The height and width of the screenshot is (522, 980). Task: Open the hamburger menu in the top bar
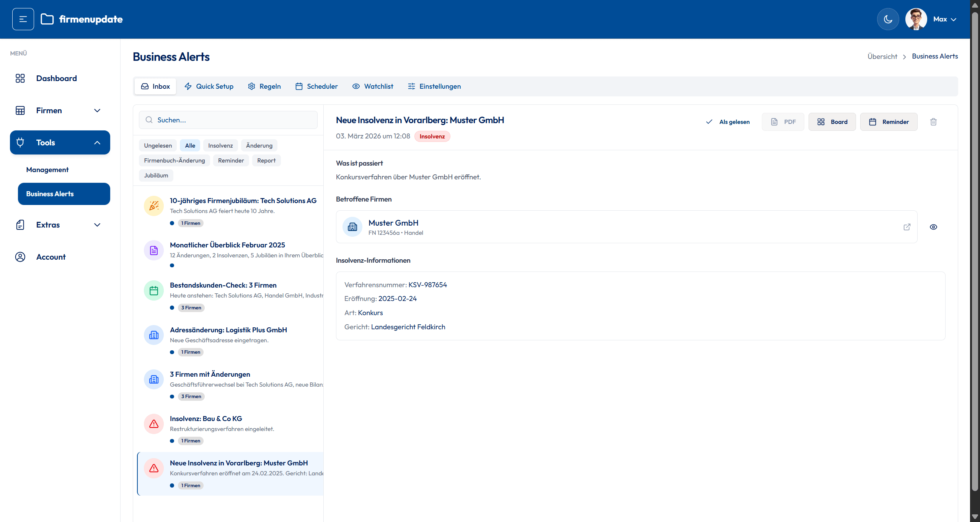point(23,19)
